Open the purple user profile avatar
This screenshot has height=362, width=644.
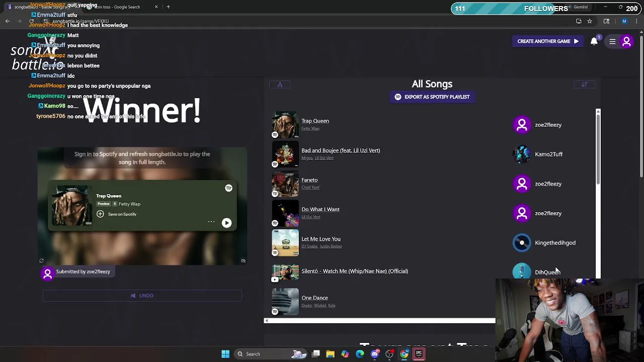tap(626, 42)
